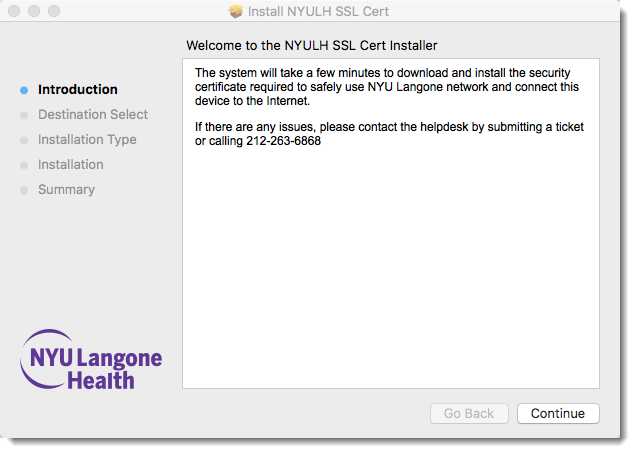Select the Summary step
The height and width of the screenshot is (453, 635).
[x=66, y=189]
